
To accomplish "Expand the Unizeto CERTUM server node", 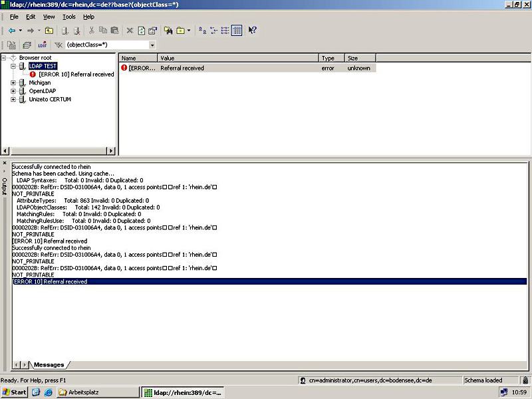I will [13, 99].
